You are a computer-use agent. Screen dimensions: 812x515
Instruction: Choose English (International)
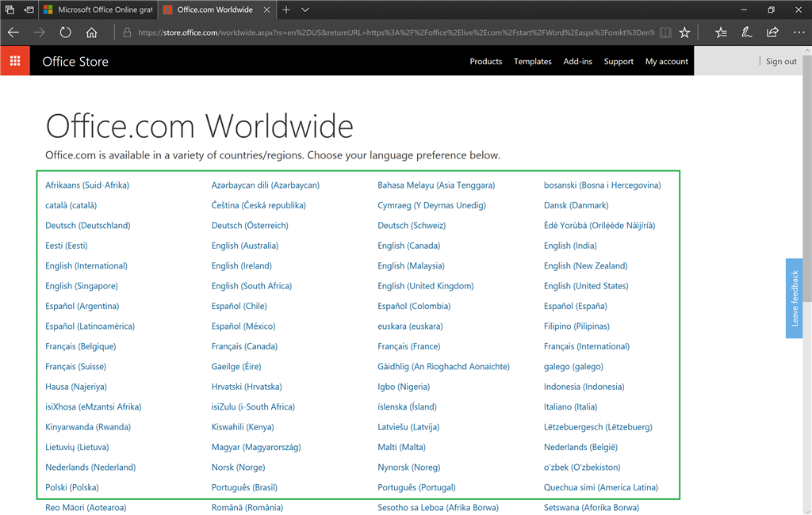86,265
